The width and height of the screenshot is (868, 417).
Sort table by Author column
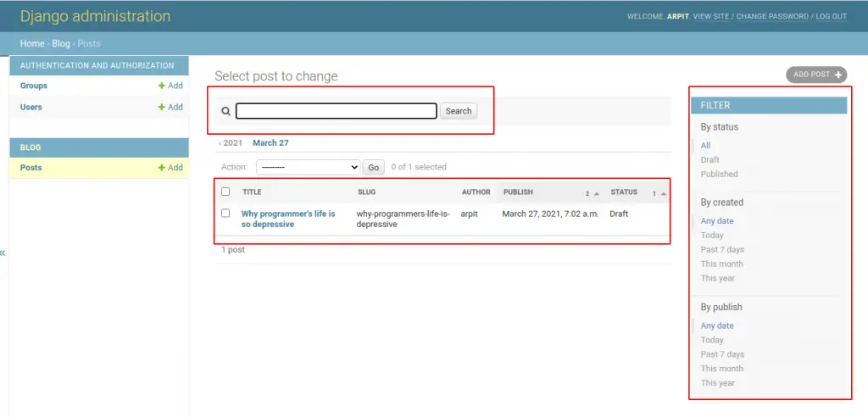[476, 192]
